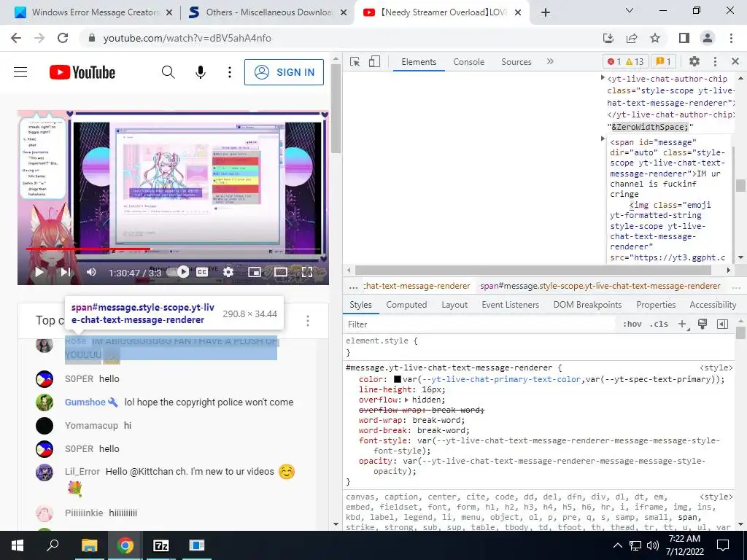Open the Event Listeners pane tab
747x560 pixels.
coord(510,305)
